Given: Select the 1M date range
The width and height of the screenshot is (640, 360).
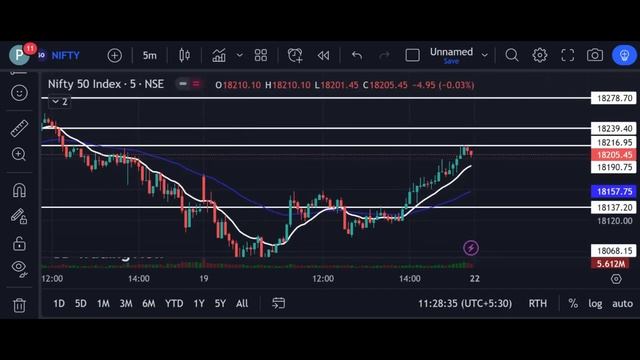Looking at the screenshot, I should pyautogui.click(x=103, y=304).
